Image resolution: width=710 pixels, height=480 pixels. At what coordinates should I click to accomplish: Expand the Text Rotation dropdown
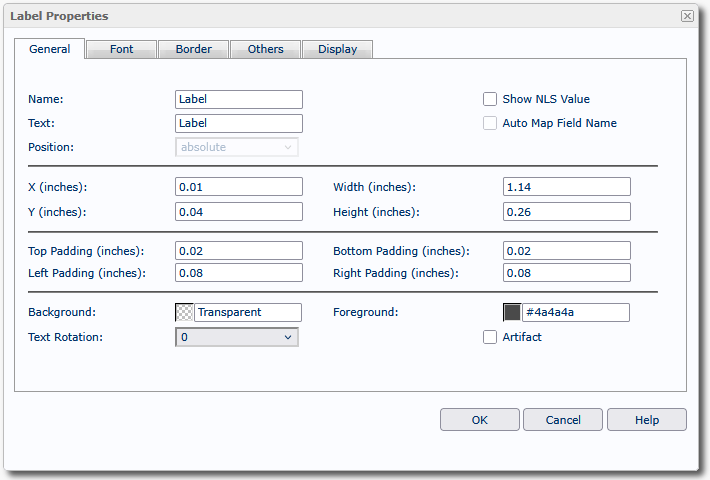click(237, 337)
